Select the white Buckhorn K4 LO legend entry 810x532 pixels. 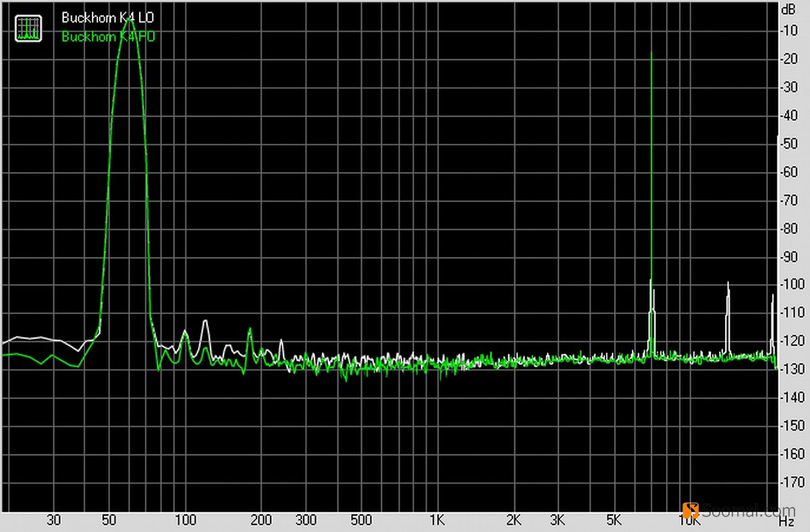point(108,18)
